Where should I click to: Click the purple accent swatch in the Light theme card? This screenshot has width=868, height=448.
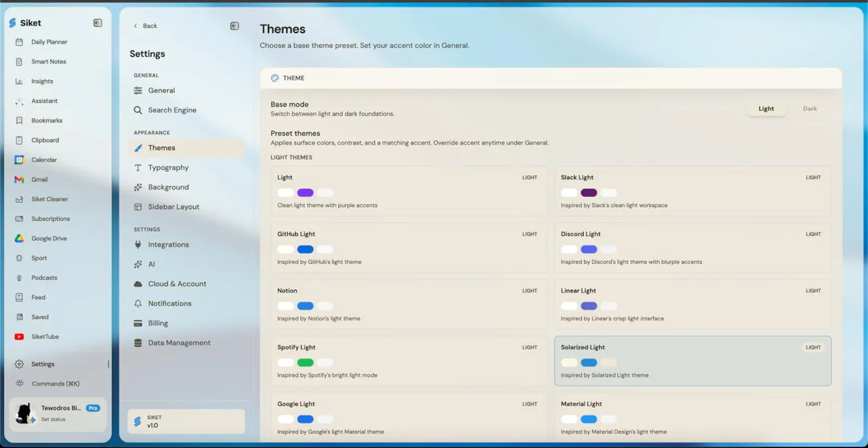(305, 192)
